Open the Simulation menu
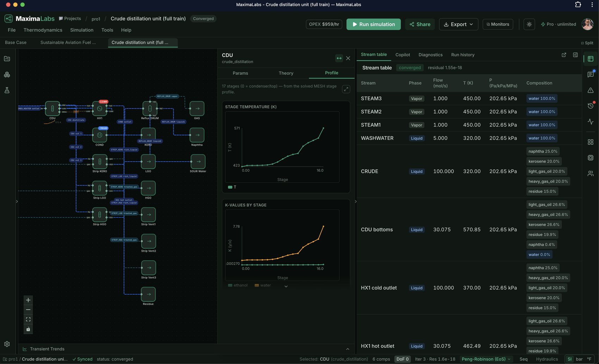The height and width of the screenshot is (364, 599). [82, 30]
